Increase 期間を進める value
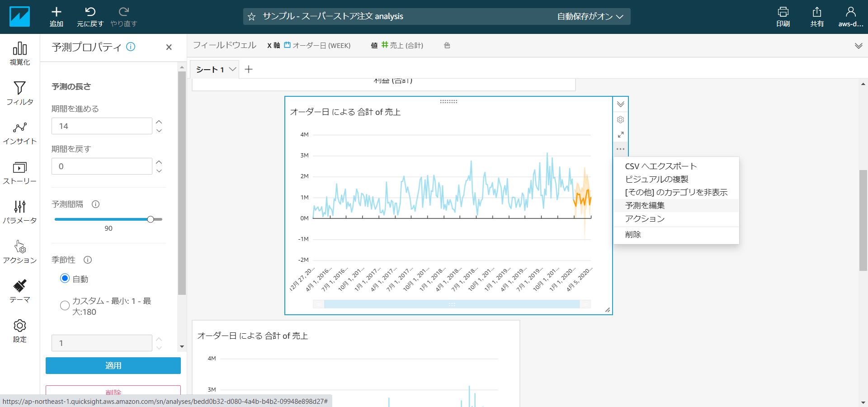The height and width of the screenshot is (407, 868). [159, 122]
